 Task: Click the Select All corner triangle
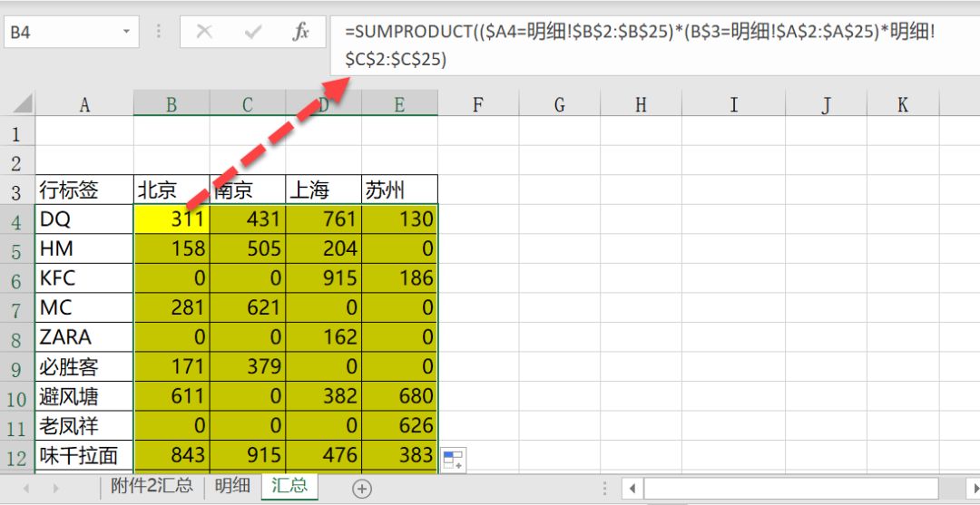[x=23, y=103]
